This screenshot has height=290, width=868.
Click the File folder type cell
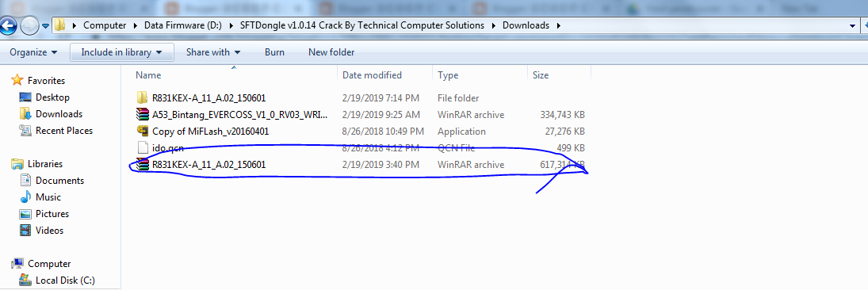click(458, 98)
